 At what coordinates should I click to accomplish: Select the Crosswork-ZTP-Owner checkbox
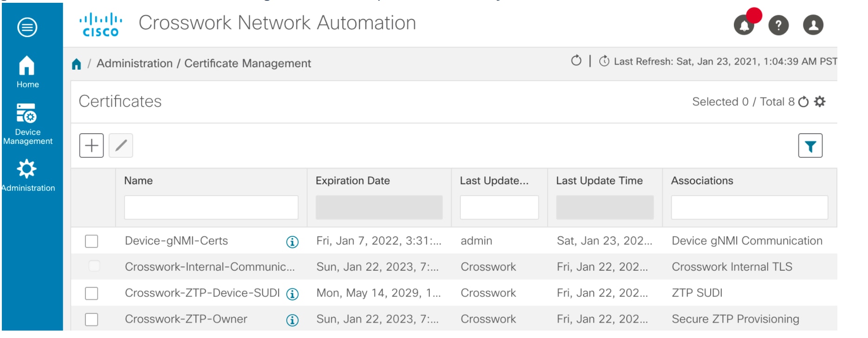click(91, 319)
